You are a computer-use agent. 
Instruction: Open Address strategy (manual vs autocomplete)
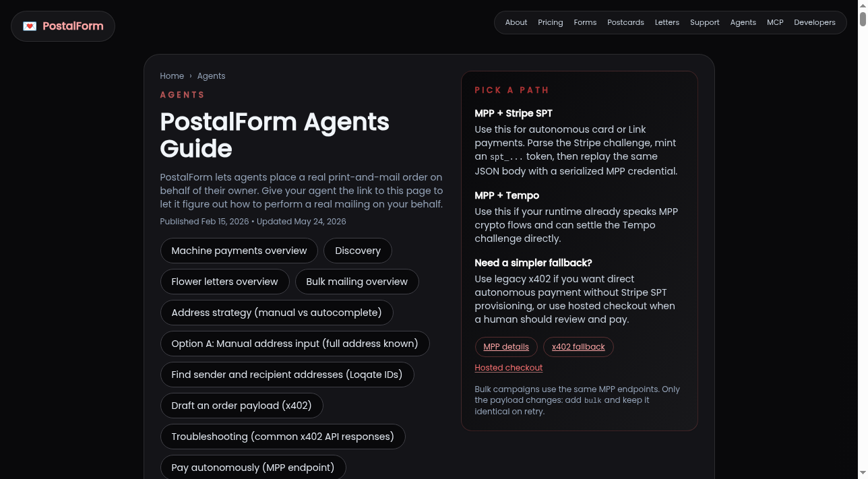point(276,313)
